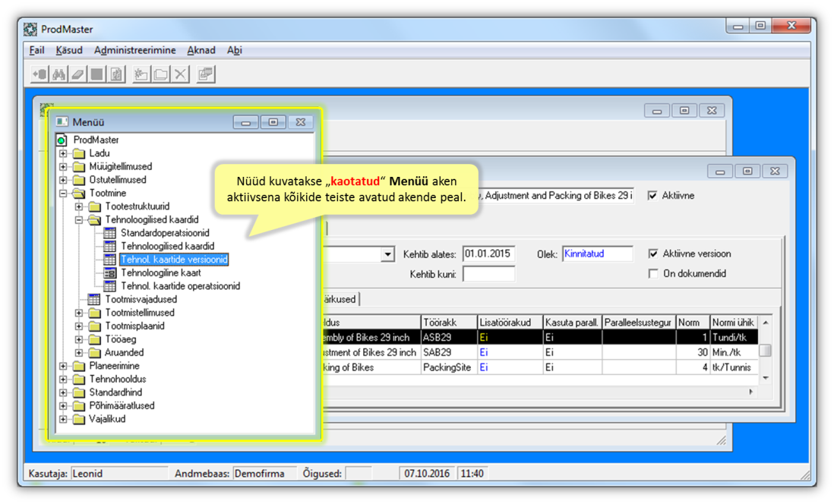Open the combo box arrow left of Kehtib alates
This screenshot has width=834, height=504.
click(387, 254)
